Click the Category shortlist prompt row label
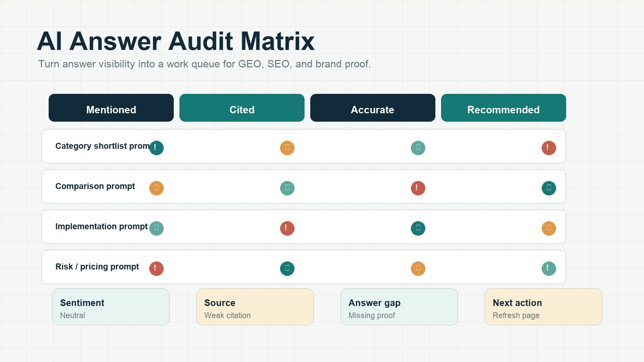The image size is (644, 362). click(x=103, y=146)
